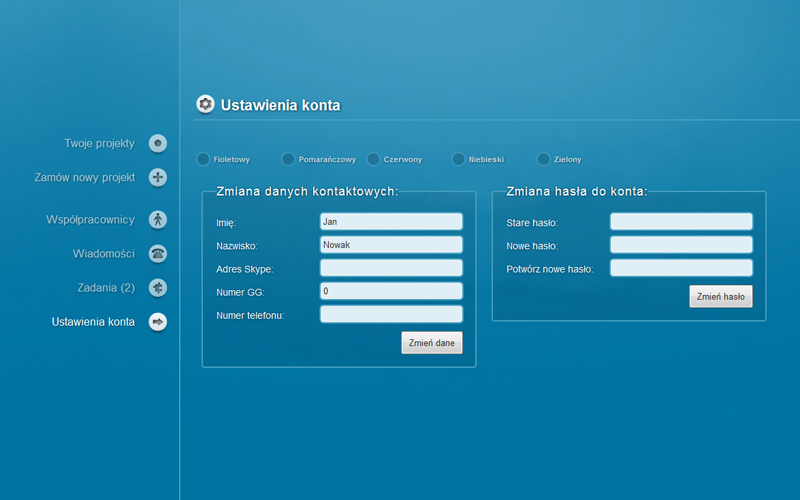The height and width of the screenshot is (500, 800).
Task: Select the Fioletowy color theme radio
Action: 203,159
